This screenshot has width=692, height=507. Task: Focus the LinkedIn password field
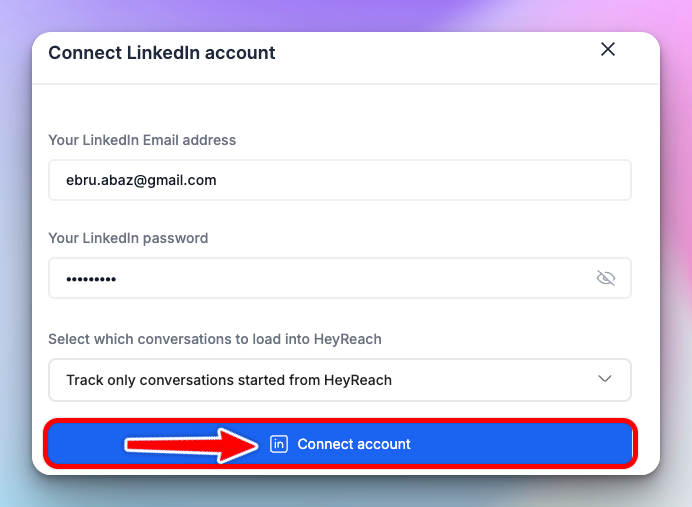(x=340, y=278)
